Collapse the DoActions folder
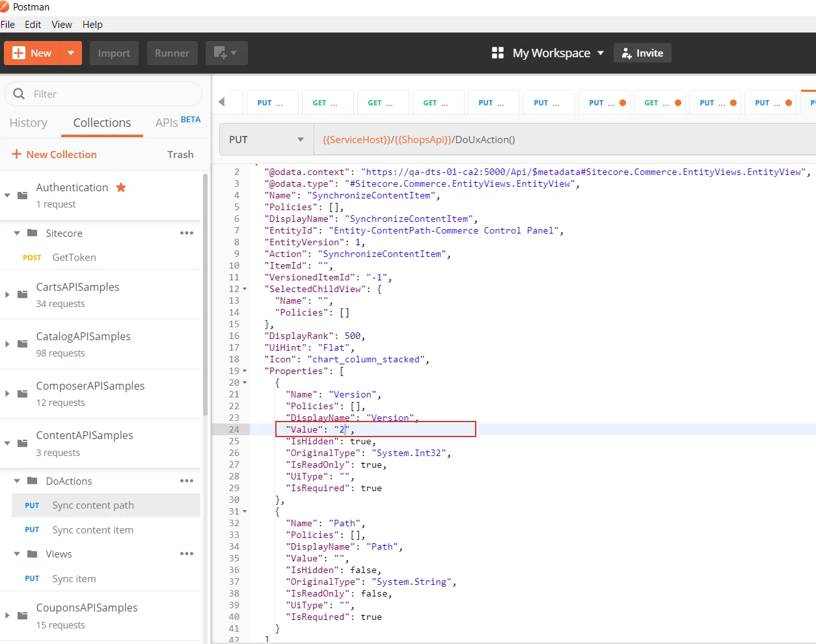816x644 pixels. click(x=17, y=481)
